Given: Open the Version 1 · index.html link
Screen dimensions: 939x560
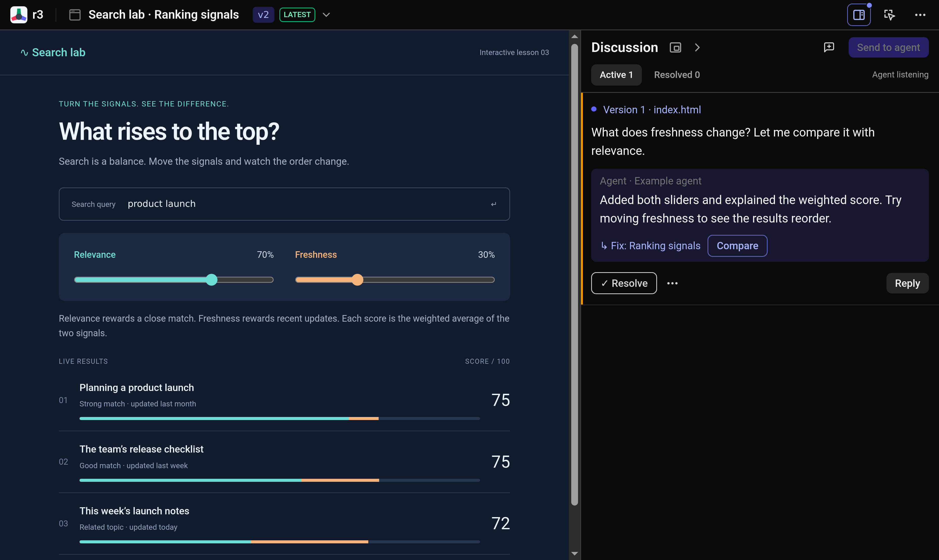Looking at the screenshot, I should pyautogui.click(x=652, y=109).
